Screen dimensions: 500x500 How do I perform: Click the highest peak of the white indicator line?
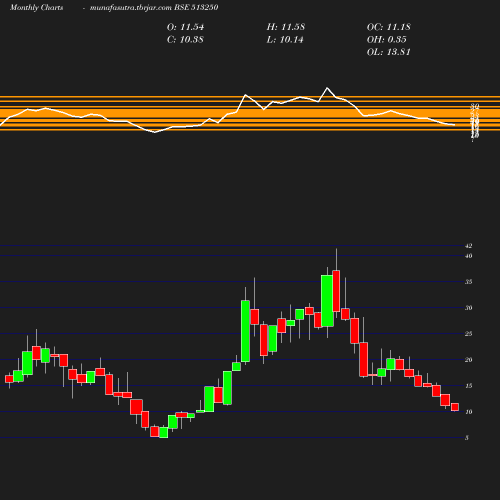coord(327,88)
